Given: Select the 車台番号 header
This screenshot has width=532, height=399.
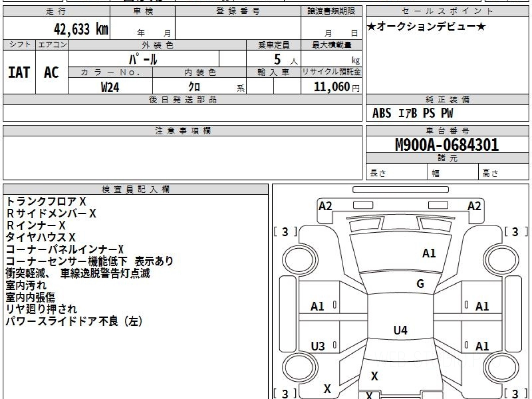Looking at the screenshot, I should pyautogui.click(x=447, y=131).
